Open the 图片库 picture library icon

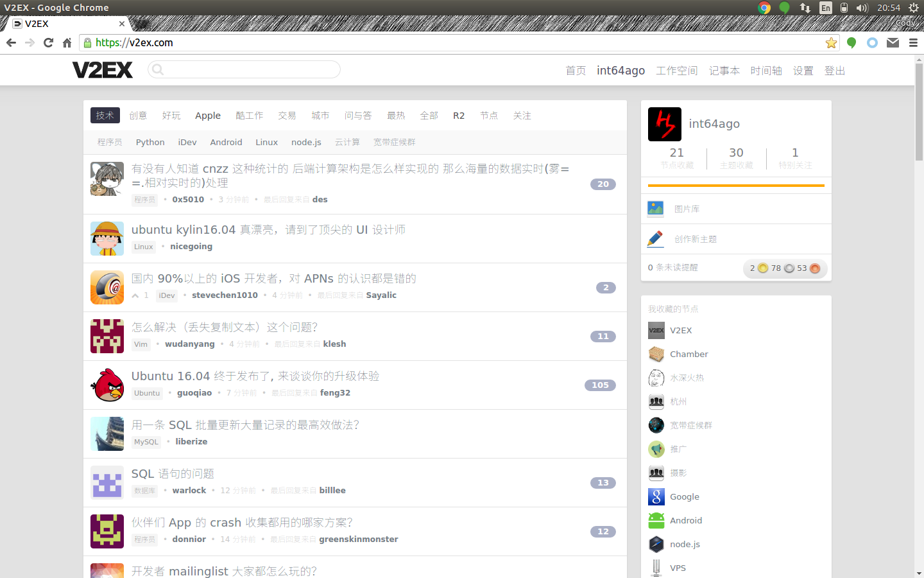656,209
